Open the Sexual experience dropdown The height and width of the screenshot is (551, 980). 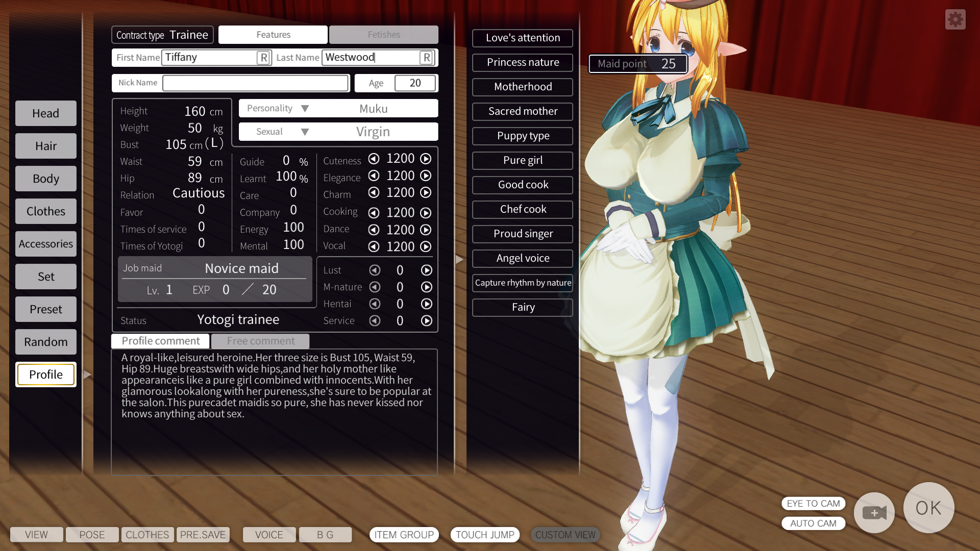(305, 132)
